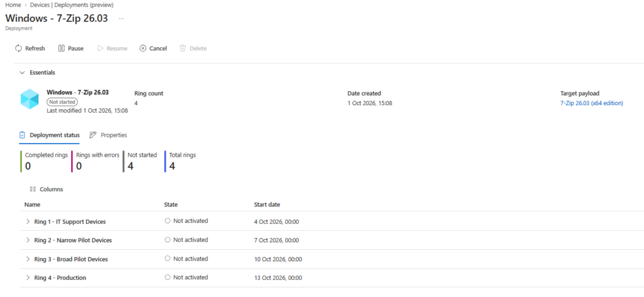Click the Not activated state for Ring 3
This screenshot has width=644, height=297.
[x=186, y=259]
